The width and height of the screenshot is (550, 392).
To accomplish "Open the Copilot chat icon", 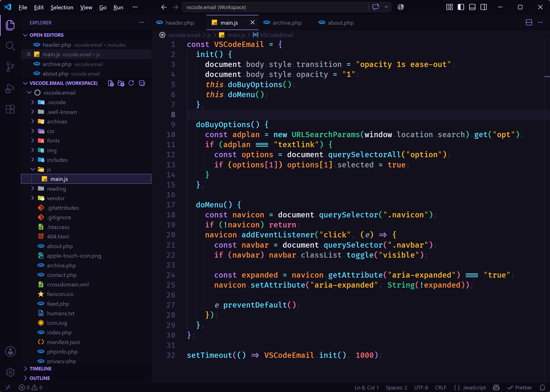I will tap(376, 7).
